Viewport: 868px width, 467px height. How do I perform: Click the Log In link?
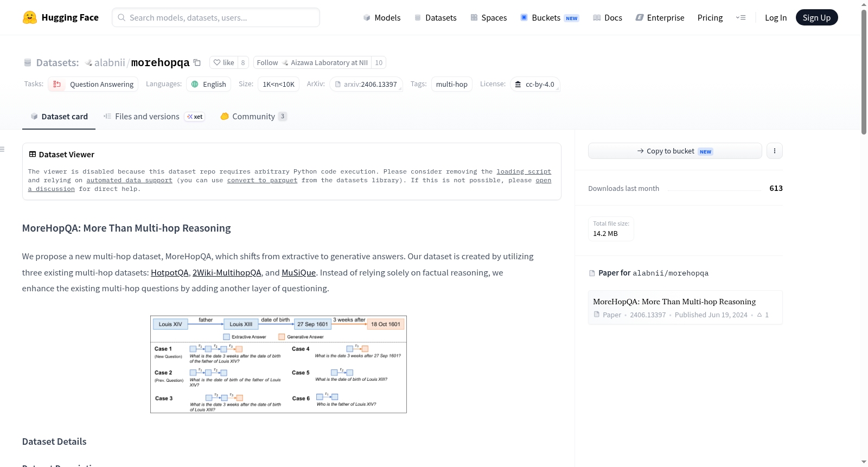click(776, 17)
